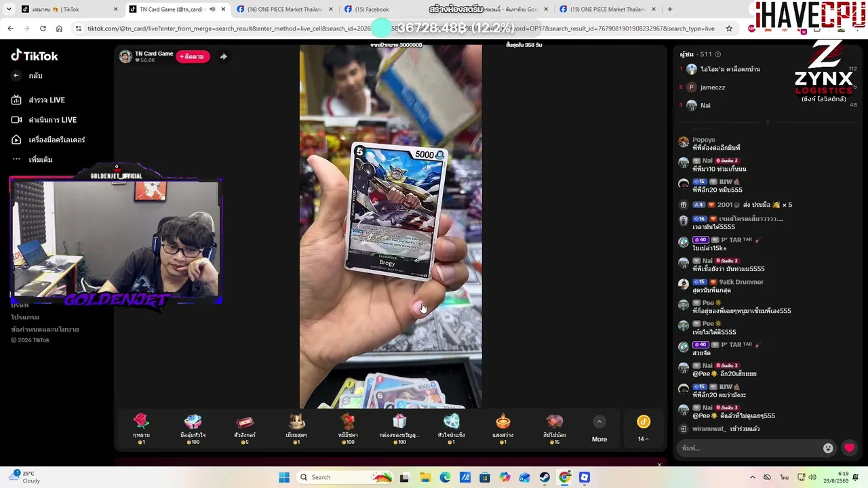Send the teddy bear (หมีมีชดา) gift
The width and height of the screenshot is (868, 488).
pos(348,428)
